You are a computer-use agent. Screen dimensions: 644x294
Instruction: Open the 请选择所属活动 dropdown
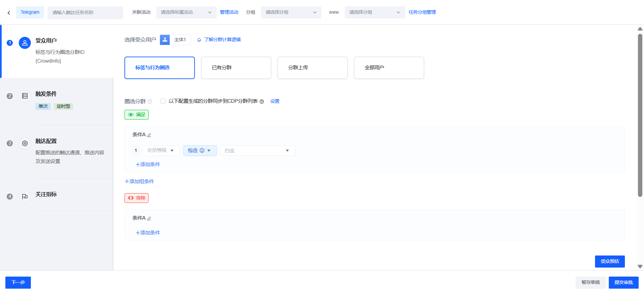coord(186,12)
